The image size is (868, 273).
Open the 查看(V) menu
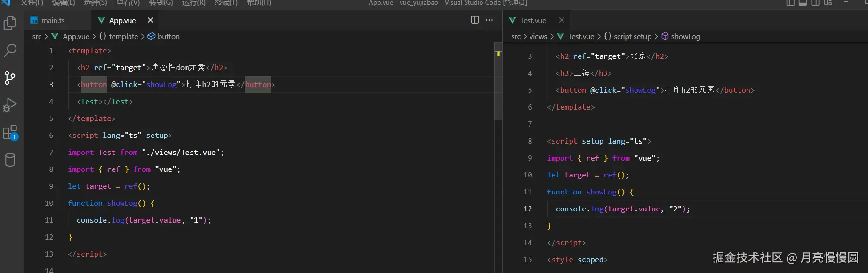128,3
